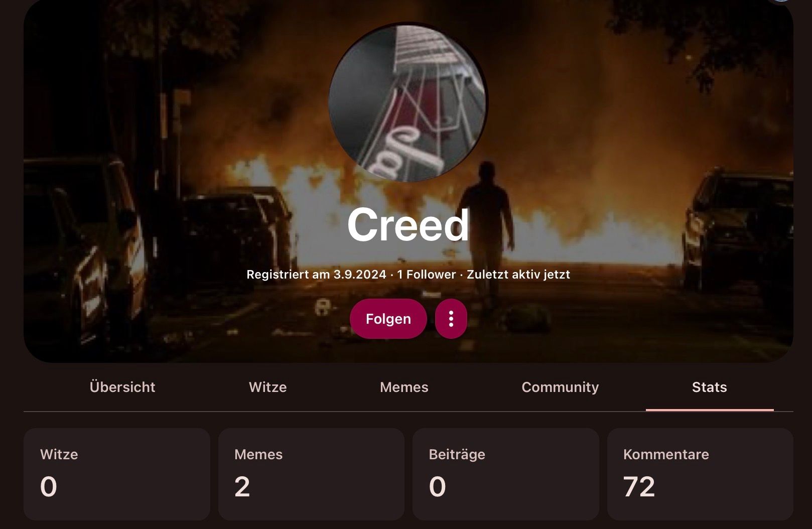Open Creed's circular profile picture
Image resolution: width=812 pixels, height=529 pixels.
tap(408, 102)
